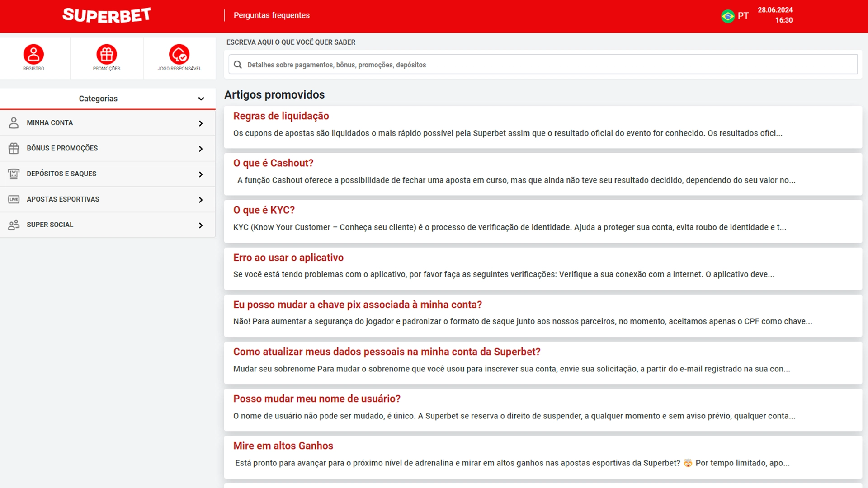Open Minha Conta category
The height and width of the screenshot is (488, 868).
[108, 123]
